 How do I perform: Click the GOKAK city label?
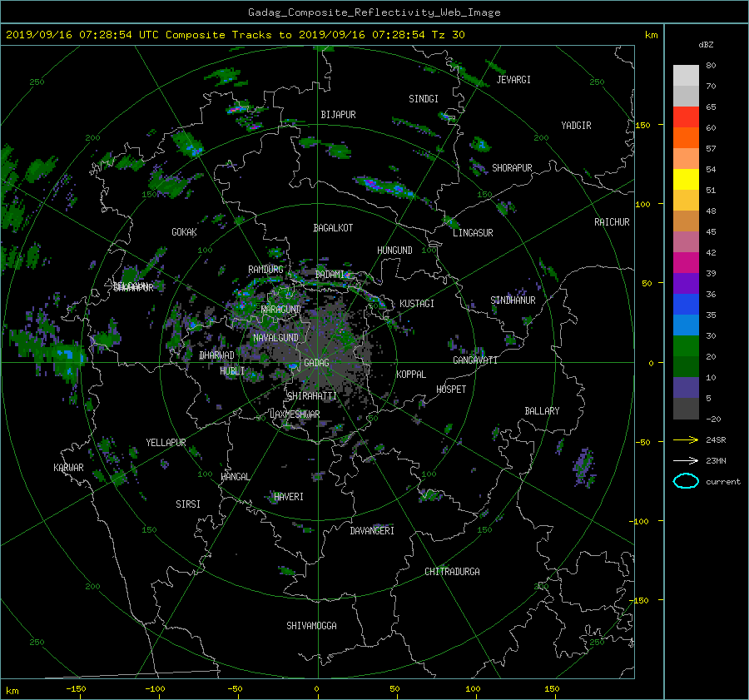(184, 232)
